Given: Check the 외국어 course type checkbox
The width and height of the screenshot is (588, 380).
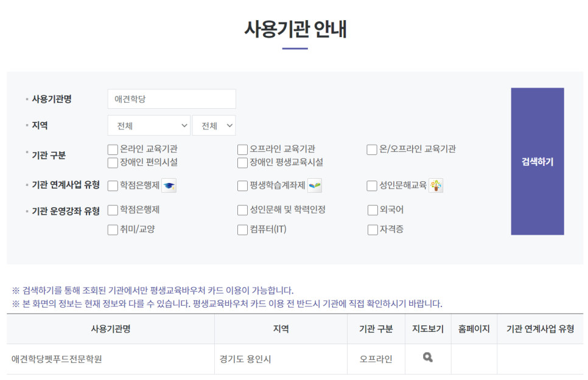Looking at the screenshot, I should point(373,210).
